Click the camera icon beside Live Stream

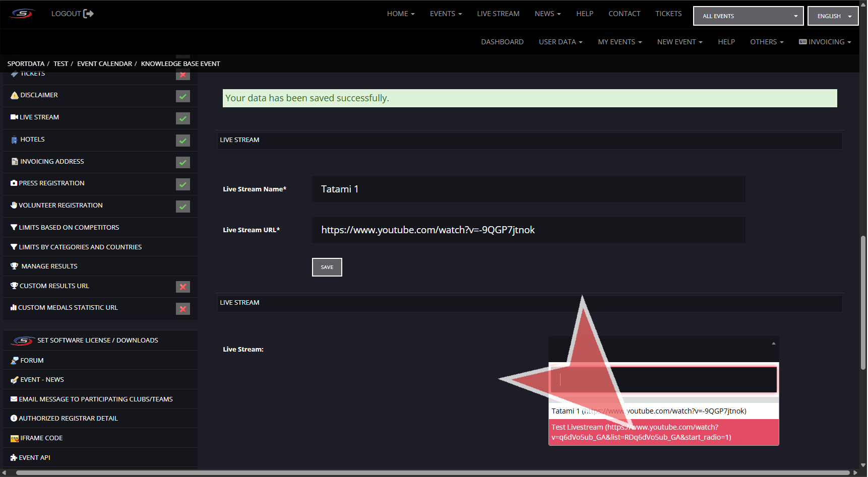(14, 117)
